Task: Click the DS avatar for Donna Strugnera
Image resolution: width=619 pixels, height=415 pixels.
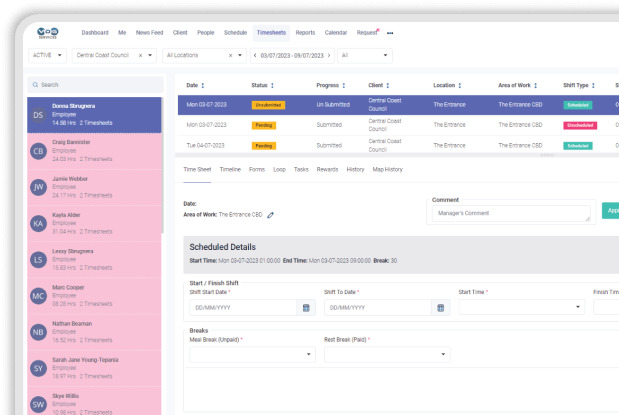Action: [x=38, y=115]
